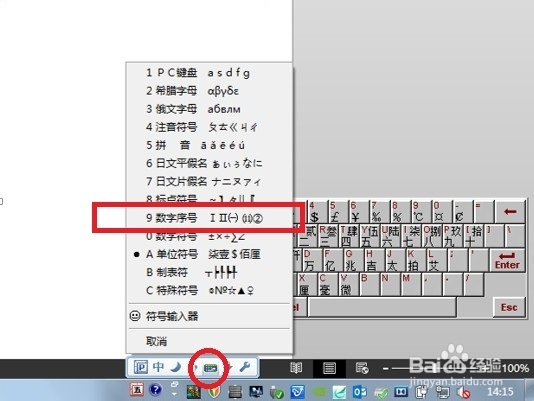Click the network connection tray icon

click(442, 392)
